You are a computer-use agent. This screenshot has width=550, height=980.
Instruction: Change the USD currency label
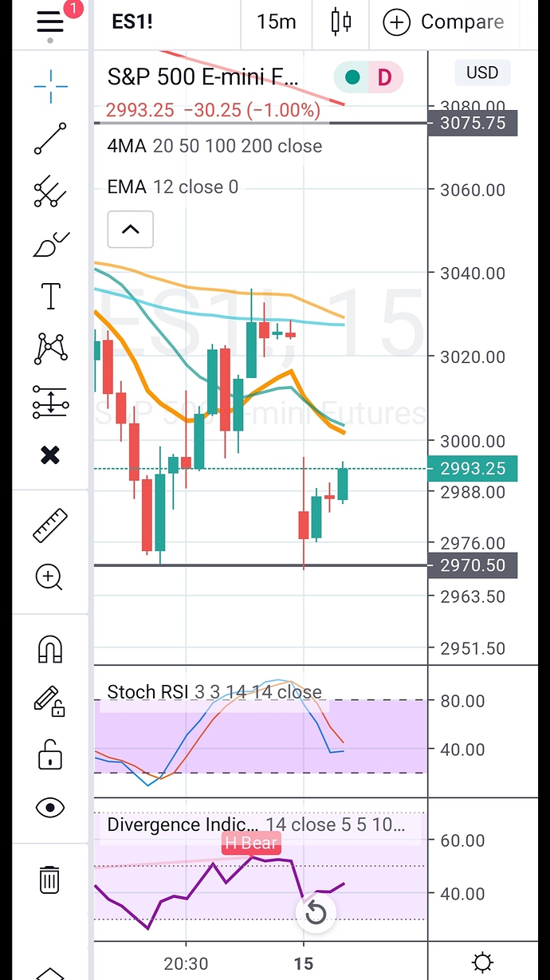pyautogui.click(x=482, y=73)
